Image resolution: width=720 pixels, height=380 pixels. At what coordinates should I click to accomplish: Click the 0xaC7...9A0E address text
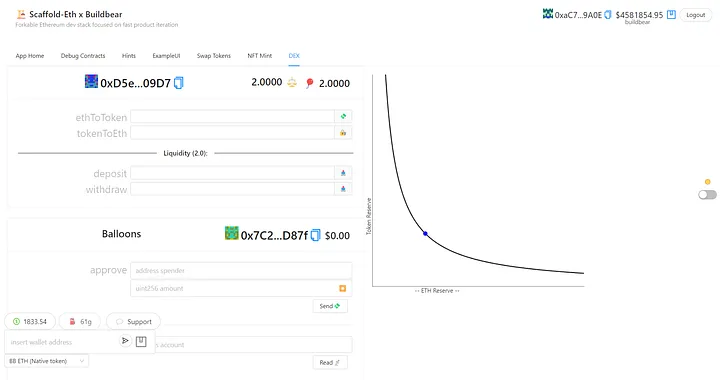tap(578, 15)
